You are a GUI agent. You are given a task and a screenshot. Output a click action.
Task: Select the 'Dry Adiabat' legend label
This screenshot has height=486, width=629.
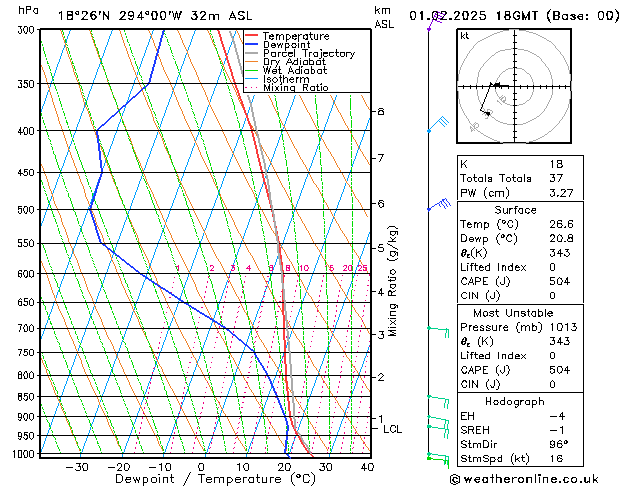coord(294,62)
